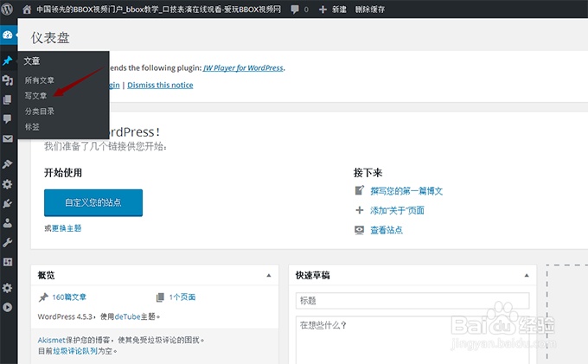
Task: Click the screen icon beside 查看站点
Action: 359,230
